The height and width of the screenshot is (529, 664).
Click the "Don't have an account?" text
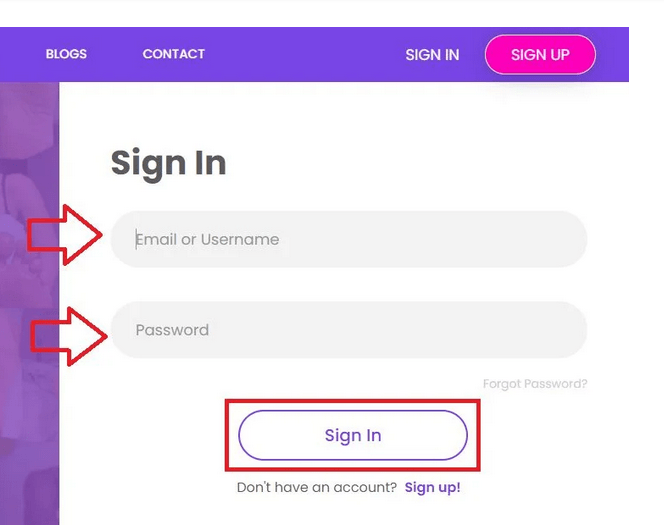tap(317, 488)
